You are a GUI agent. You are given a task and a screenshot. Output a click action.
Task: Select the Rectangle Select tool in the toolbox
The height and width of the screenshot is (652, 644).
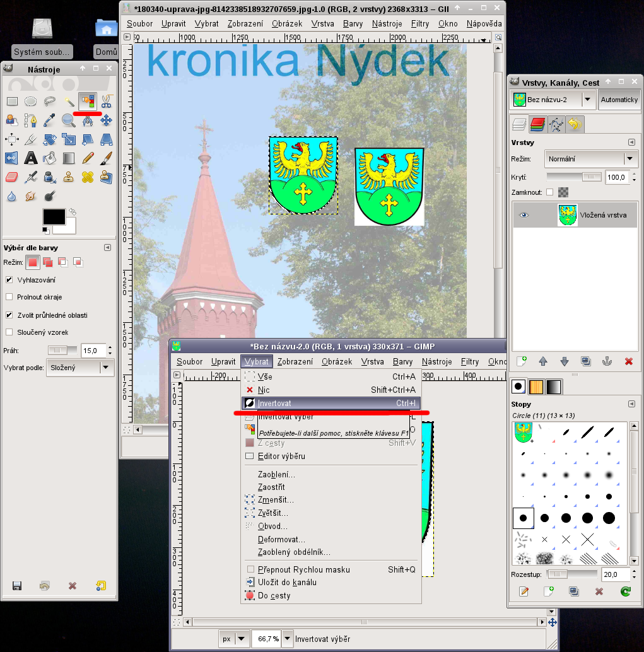click(12, 101)
